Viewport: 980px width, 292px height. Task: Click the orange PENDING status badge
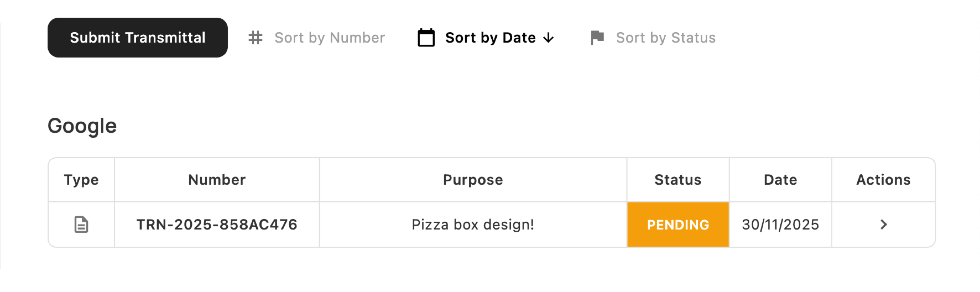[x=678, y=224]
